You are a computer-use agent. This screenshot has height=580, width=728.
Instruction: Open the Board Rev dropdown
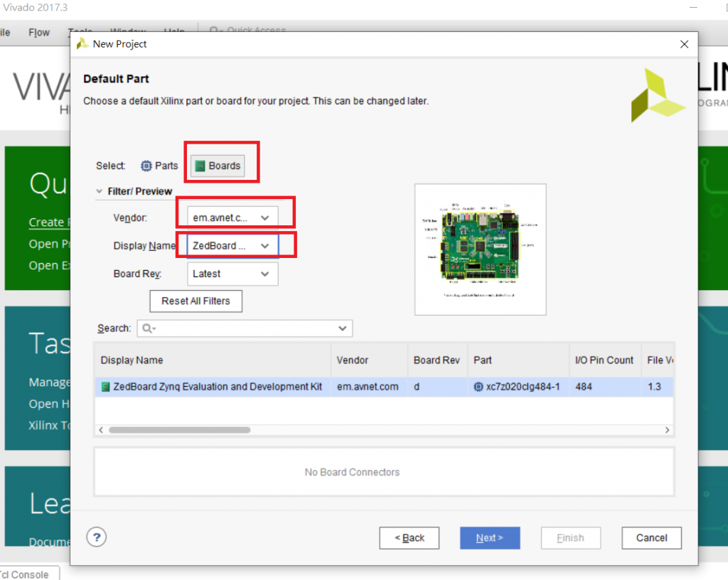tap(232, 274)
